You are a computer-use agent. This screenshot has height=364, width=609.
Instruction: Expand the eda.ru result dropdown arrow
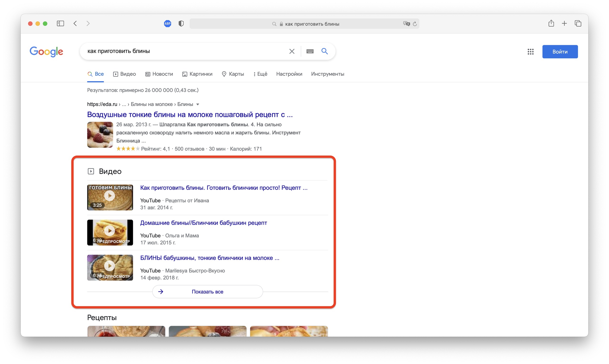point(198,104)
